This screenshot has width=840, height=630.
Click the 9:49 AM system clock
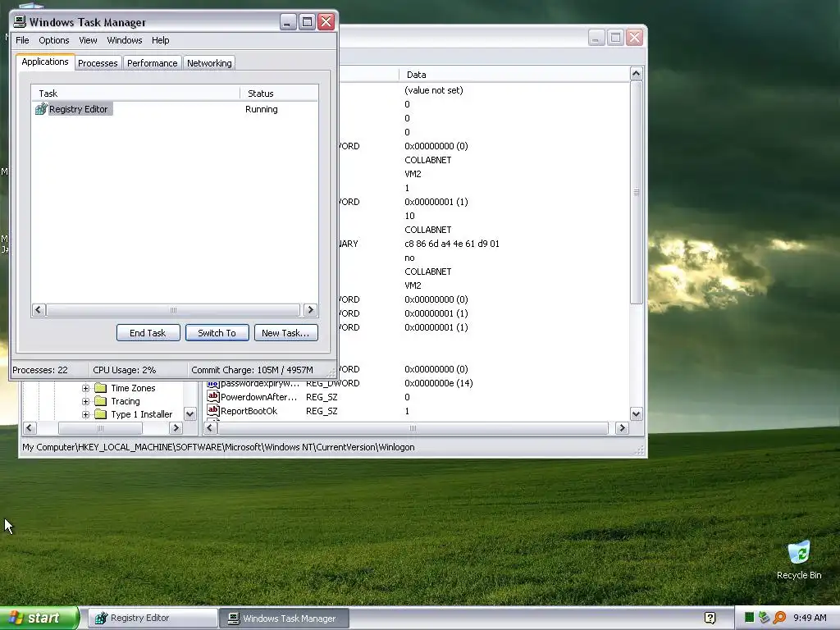pos(810,618)
